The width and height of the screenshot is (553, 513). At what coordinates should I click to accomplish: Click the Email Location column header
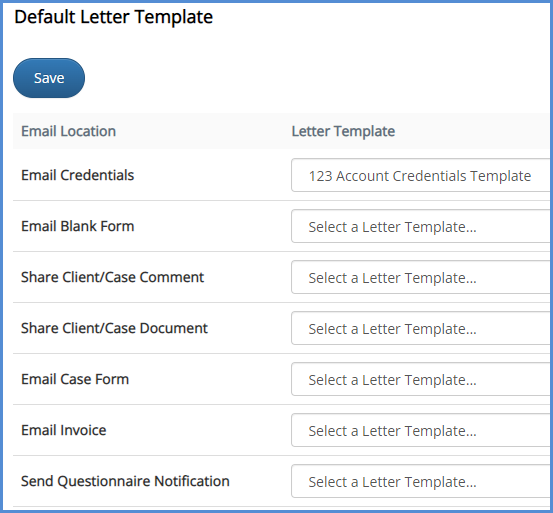point(68,131)
